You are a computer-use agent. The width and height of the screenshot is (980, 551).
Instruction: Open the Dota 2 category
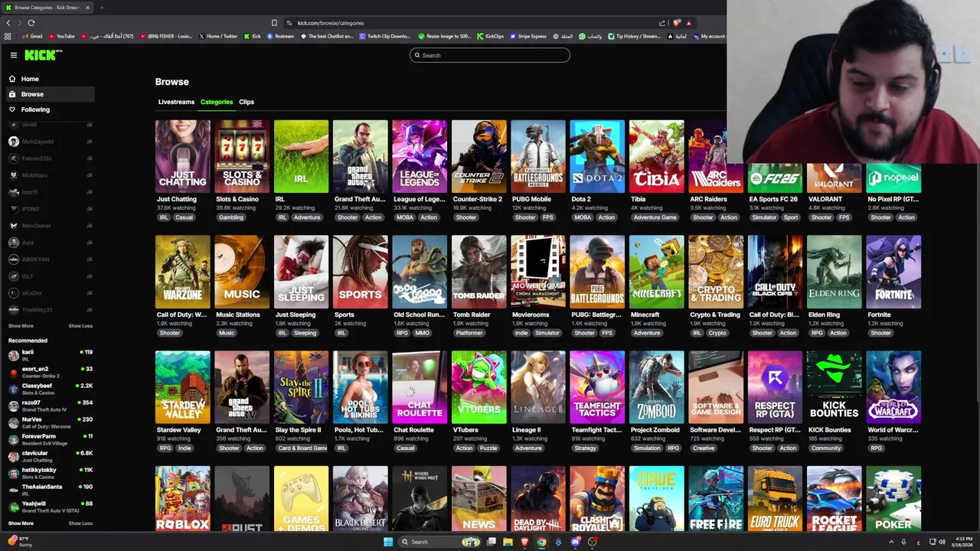coord(597,156)
